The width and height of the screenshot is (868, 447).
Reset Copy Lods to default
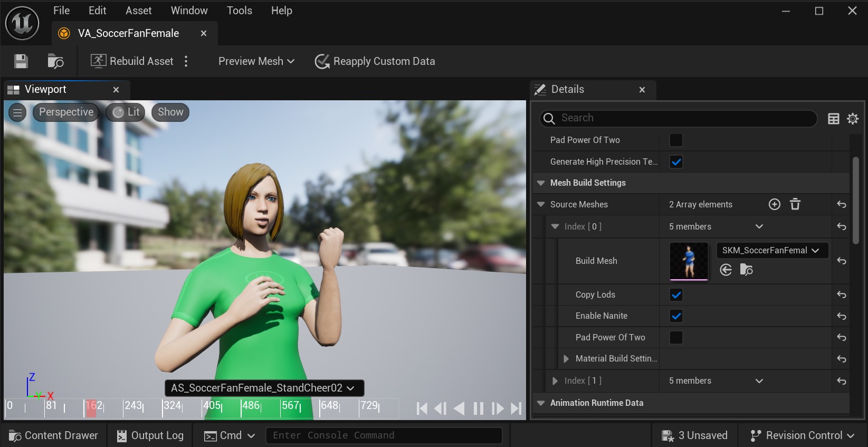842,294
